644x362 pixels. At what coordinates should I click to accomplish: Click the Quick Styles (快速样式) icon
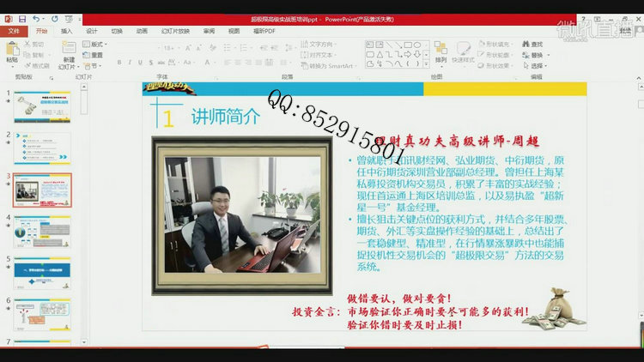(463, 49)
